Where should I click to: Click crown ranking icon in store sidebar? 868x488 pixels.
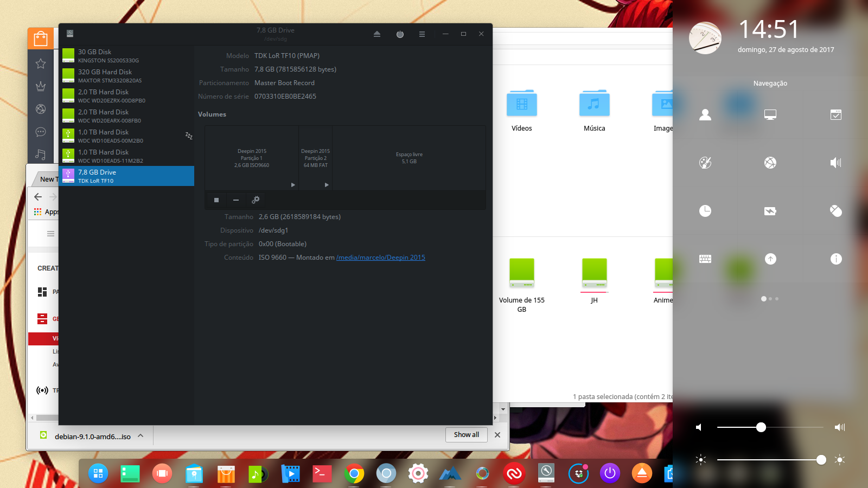[41, 86]
